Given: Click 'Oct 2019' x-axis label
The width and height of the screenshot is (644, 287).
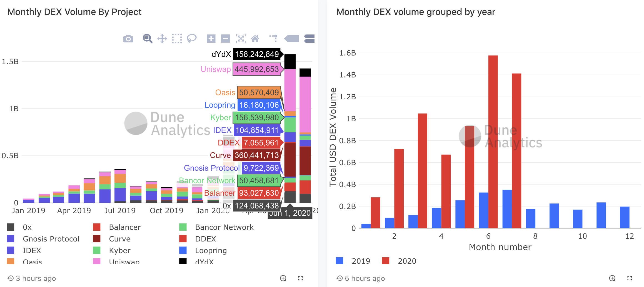Looking at the screenshot, I should 166,211.
